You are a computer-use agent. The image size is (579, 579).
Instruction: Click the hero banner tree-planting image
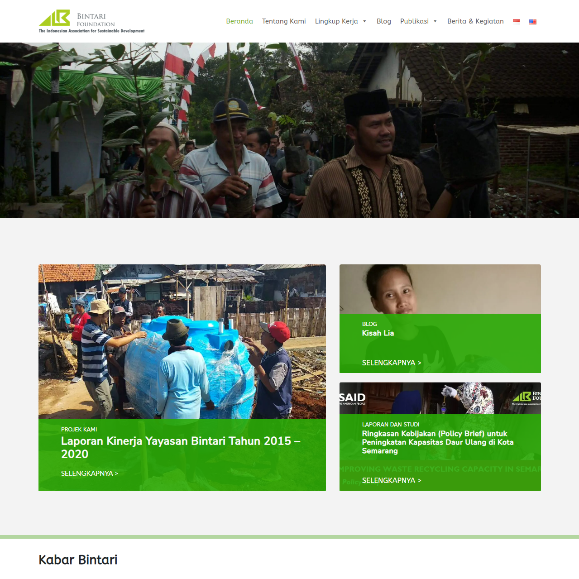[290, 130]
